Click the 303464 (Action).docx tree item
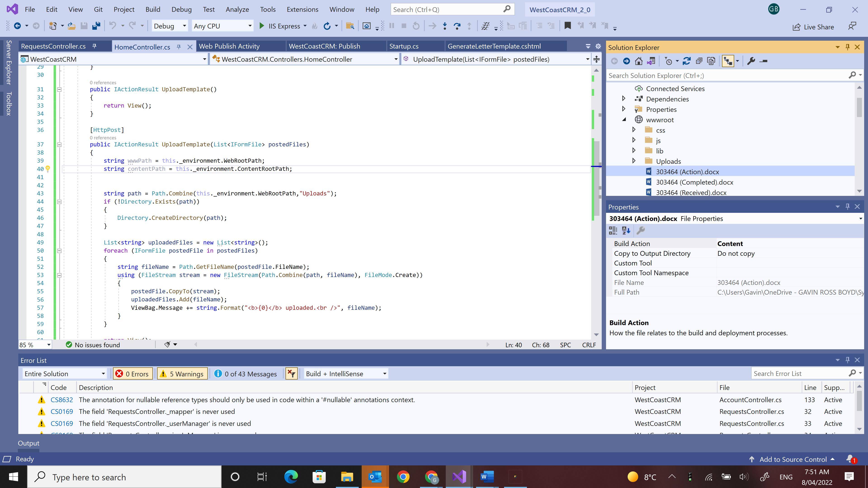Viewport: 868px width, 488px height. (x=688, y=172)
